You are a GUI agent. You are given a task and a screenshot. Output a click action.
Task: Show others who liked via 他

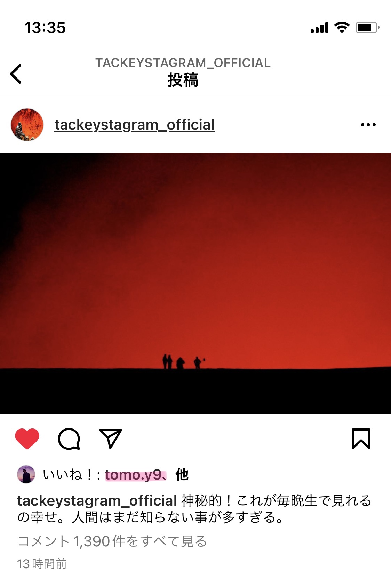(x=182, y=475)
